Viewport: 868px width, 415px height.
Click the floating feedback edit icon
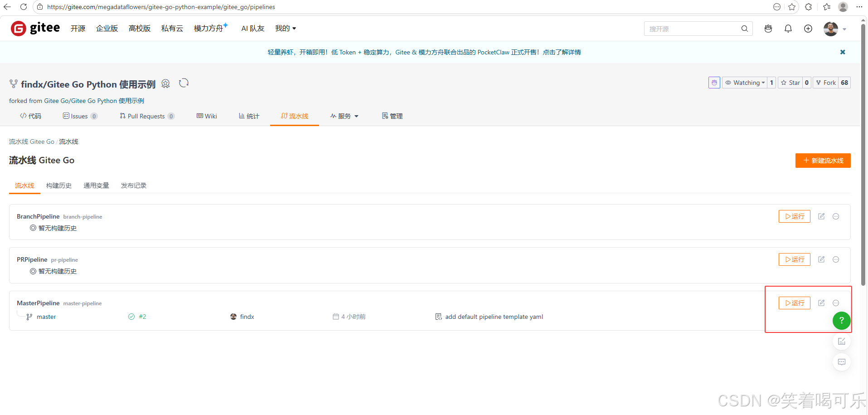[842, 341]
